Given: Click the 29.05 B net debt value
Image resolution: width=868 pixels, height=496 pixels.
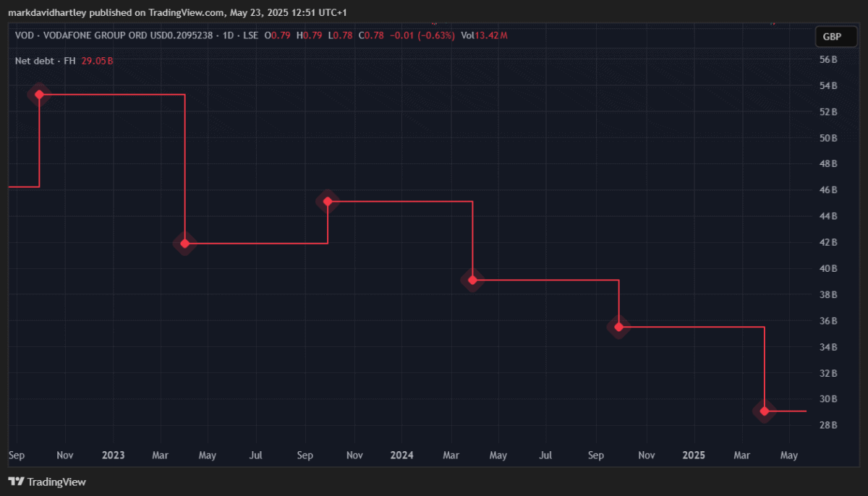Looking at the screenshot, I should (97, 61).
